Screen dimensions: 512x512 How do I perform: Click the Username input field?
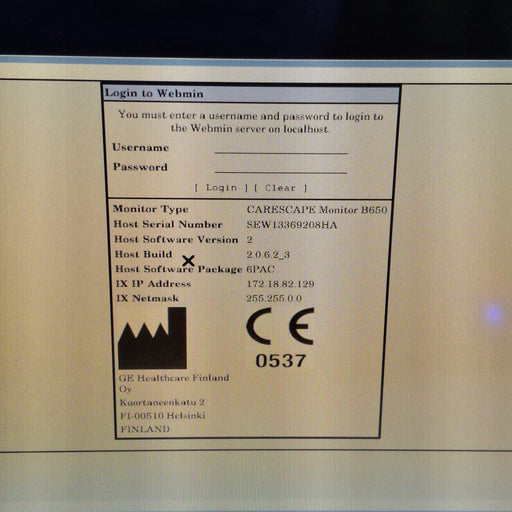281,148
